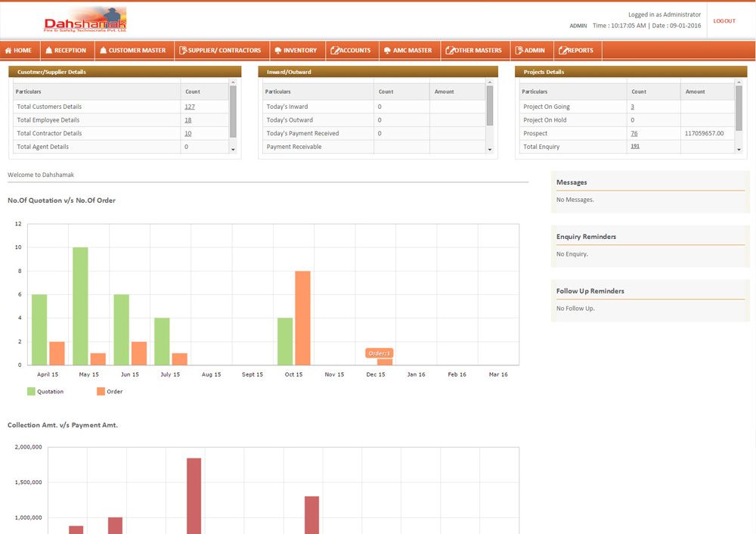
Task: Open the REPORTS menu
Action: coord(578,50)
